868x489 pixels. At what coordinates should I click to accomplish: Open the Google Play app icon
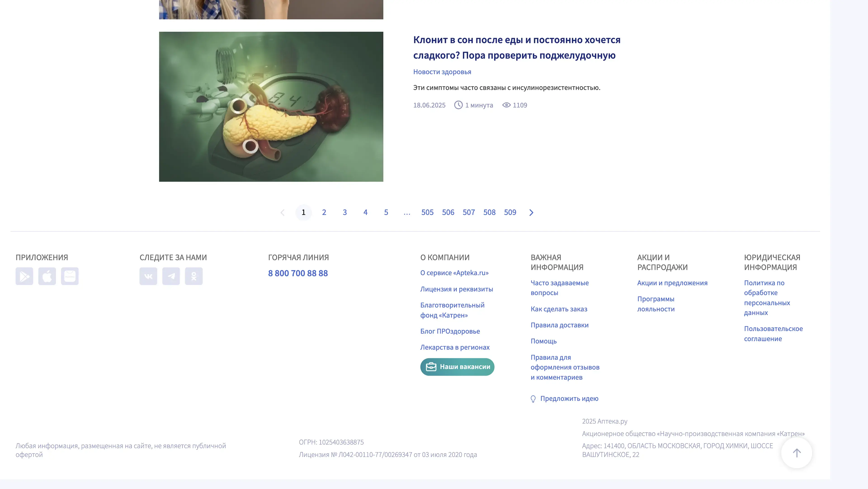point(24,276)
